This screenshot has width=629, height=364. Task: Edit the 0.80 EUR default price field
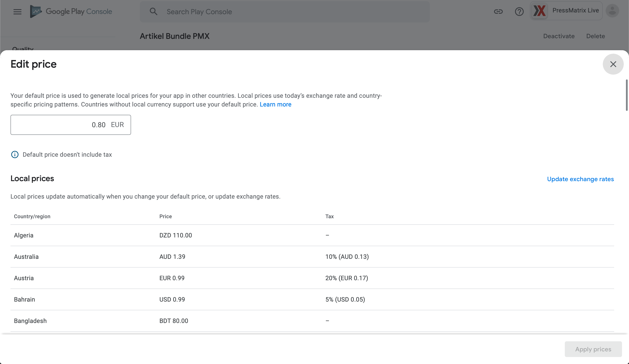point(71,125)
